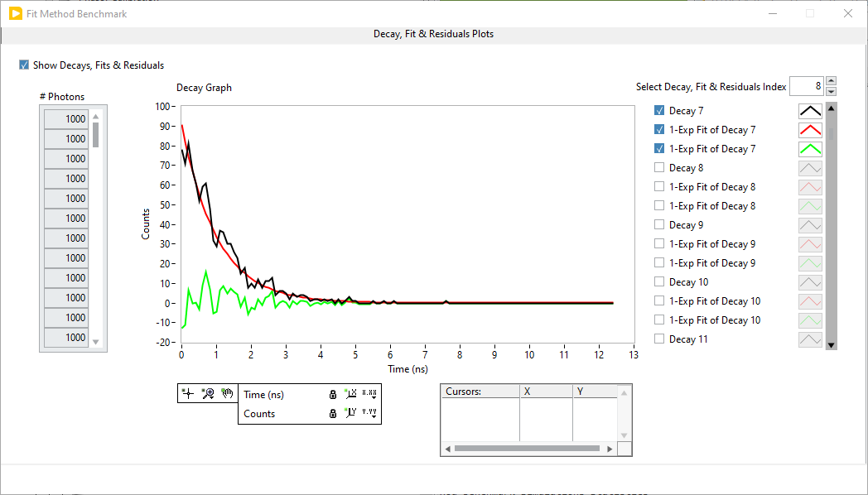Click the Y axis minimum value -20
The height and width of the screenshot is (495, 868).
pyautogui.click(x=162, y=343)
